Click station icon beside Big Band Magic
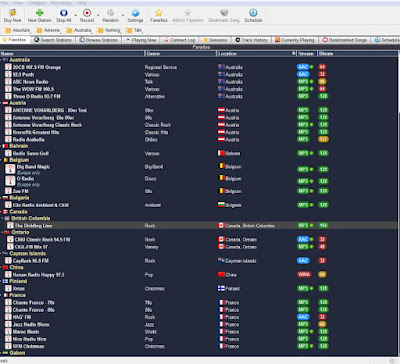Viewport: 400px width, 364px height. (x=10, y=169)
